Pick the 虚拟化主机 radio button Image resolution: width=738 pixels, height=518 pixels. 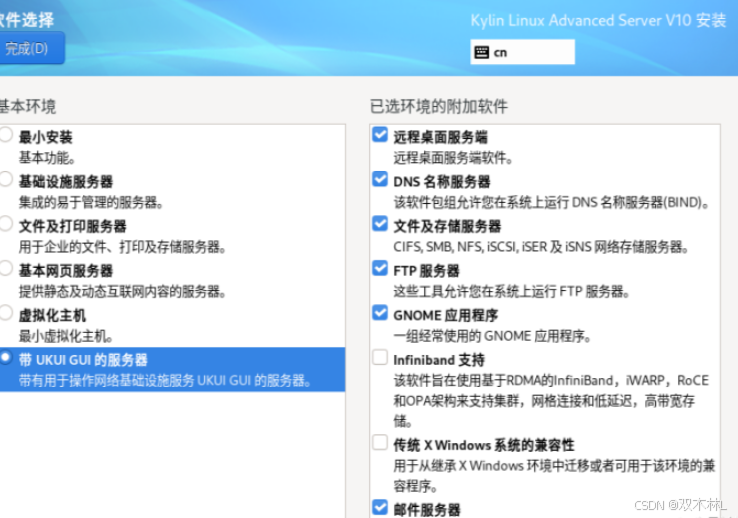click(6, 313)
